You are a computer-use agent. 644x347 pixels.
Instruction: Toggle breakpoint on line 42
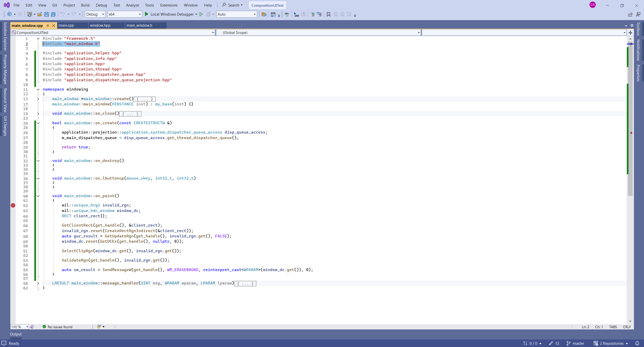point(13,205)
